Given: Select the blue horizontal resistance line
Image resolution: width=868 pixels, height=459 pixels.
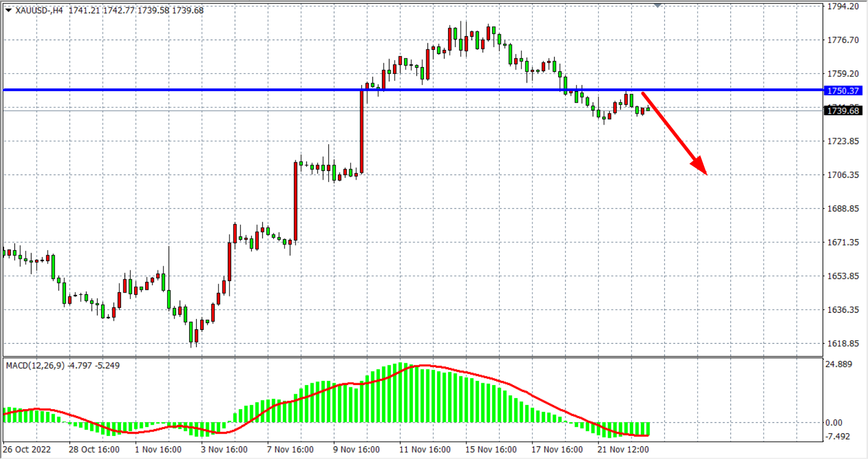Looking at the screenshot, I should pos(172,90).
